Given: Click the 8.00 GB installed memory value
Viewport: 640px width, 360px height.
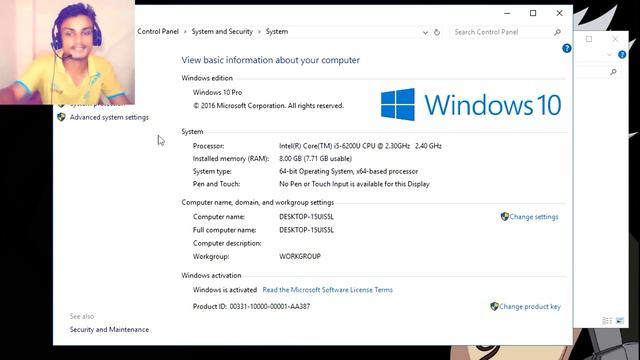Looking at the screenshot, I should point(316,158).
